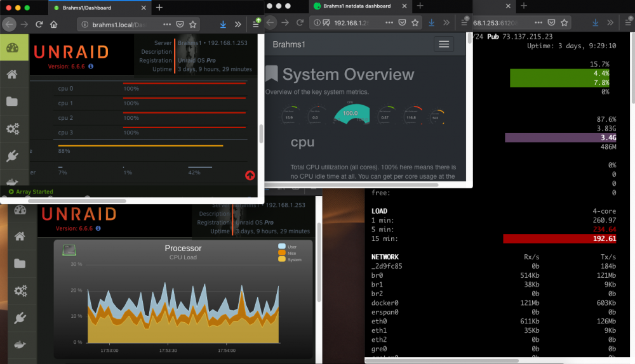635x364 pixels.
Task: Click docker0 interface row in glances NETWORK list
Action: coord(493,303)
